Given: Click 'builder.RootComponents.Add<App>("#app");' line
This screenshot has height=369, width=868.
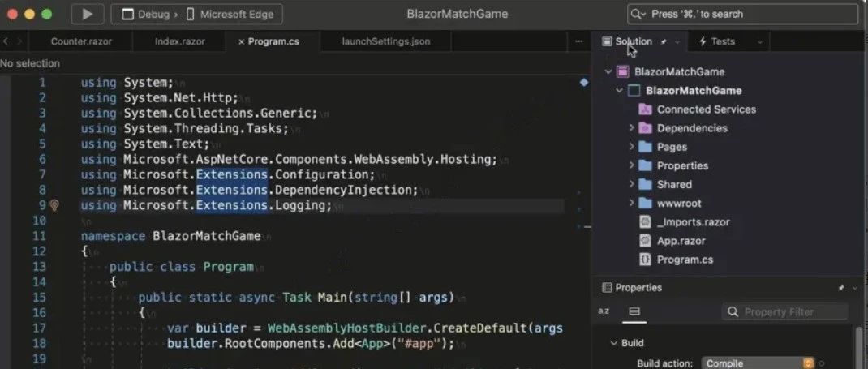Looking at the screenshot, I should point(311,344).
